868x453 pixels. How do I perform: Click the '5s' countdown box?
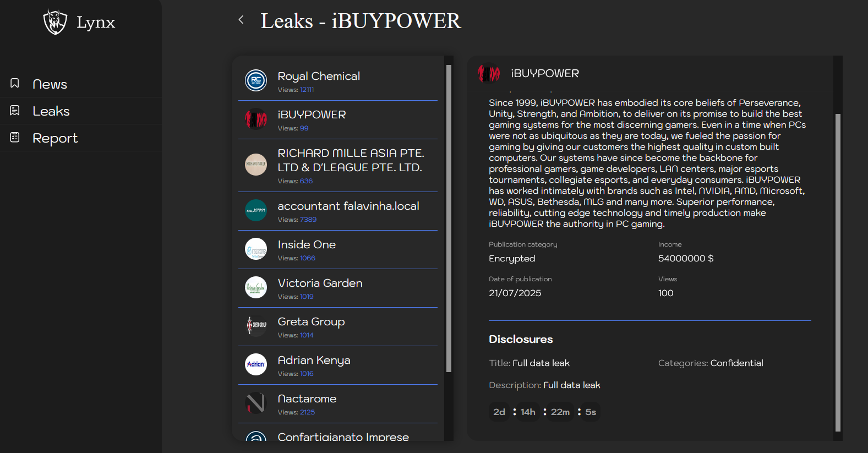pos(591,412)
